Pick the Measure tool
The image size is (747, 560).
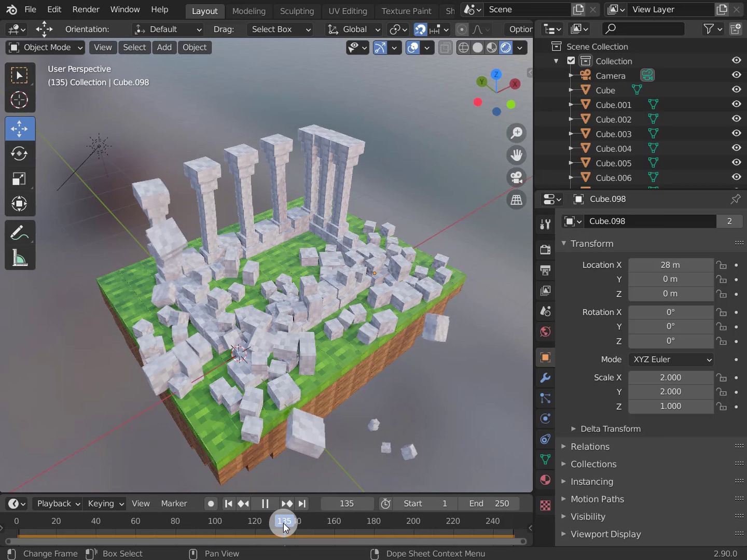[19, 258]
